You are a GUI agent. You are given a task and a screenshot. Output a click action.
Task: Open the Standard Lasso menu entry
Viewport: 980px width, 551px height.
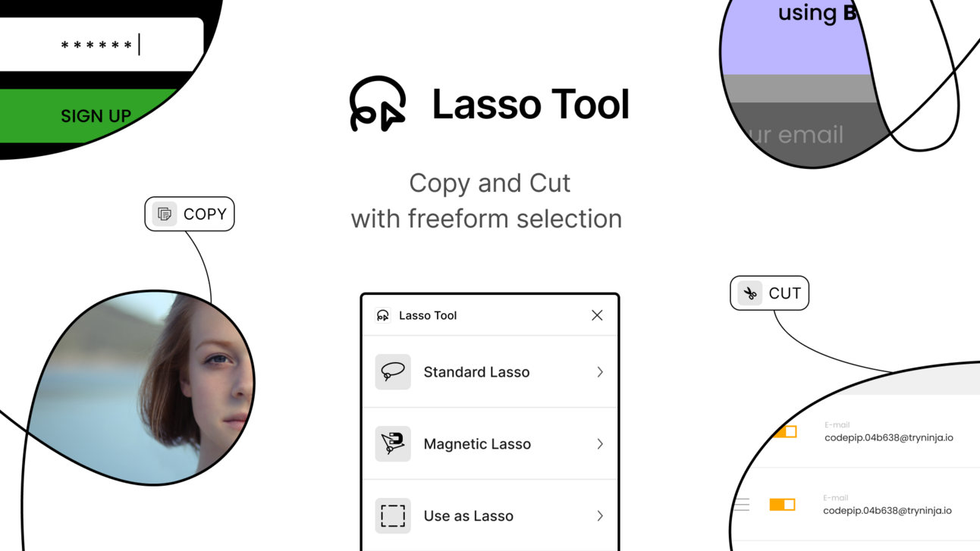coord(490,371)
